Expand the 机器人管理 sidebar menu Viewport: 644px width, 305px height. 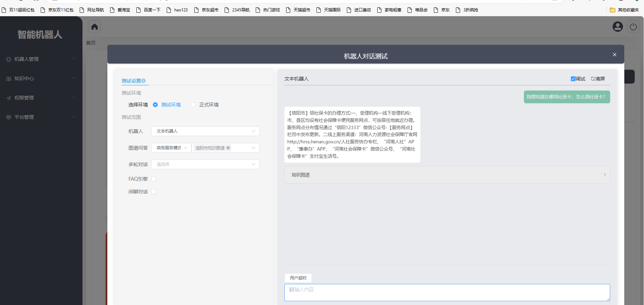(x=41, y=59)
